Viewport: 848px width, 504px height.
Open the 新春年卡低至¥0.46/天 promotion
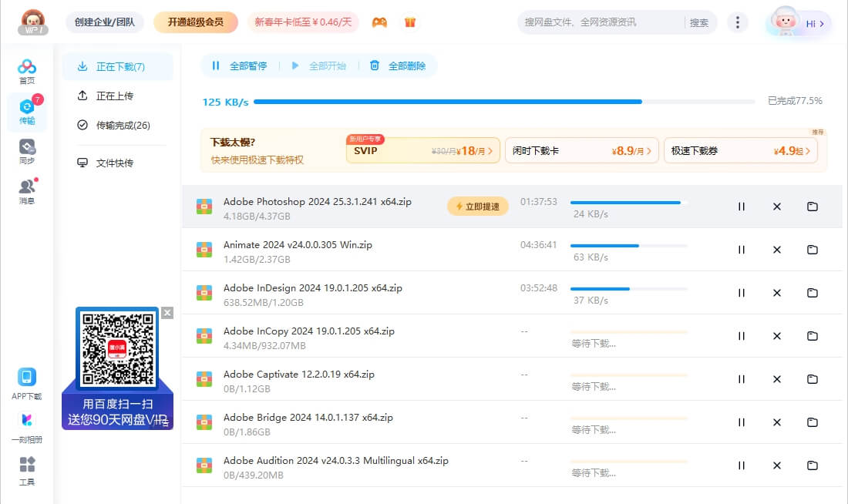point(303,22)
